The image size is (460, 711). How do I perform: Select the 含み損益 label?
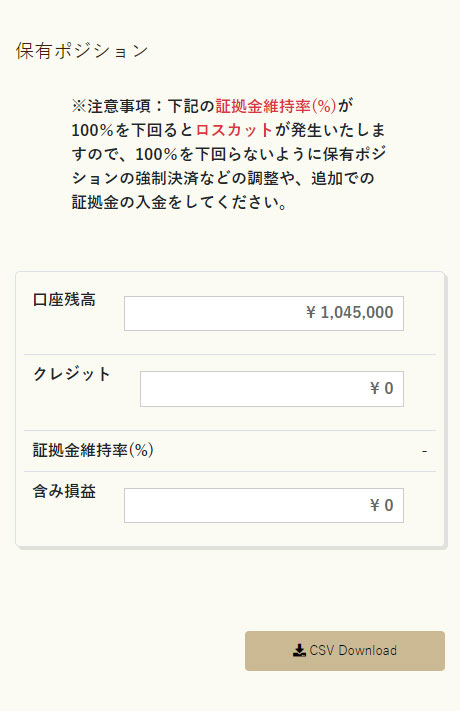(64, 492)
